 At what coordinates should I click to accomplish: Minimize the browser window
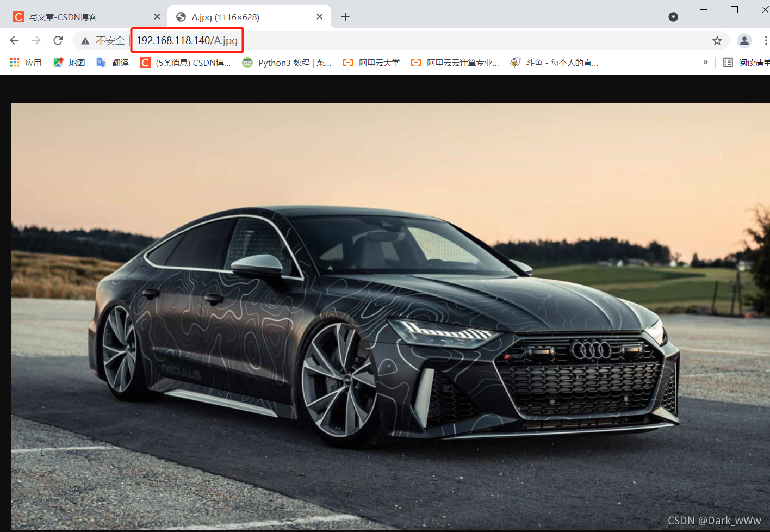[703, 9]
